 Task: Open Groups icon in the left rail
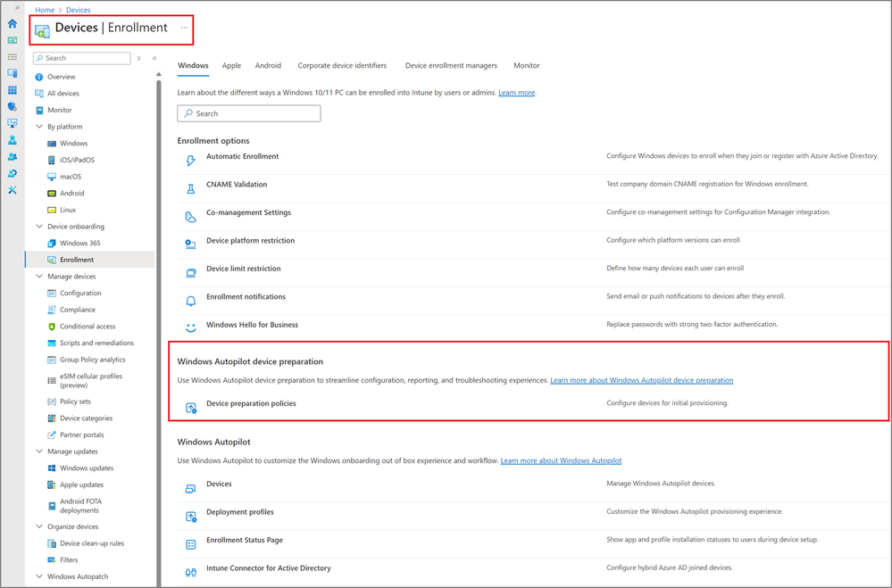point(12,156)
